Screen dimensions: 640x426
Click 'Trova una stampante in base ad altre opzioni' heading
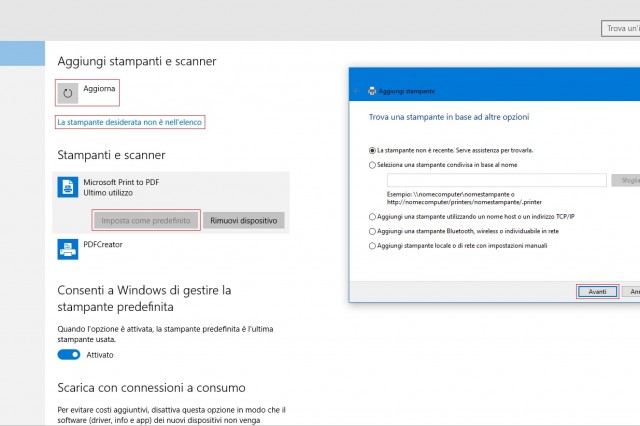[449, 117]
